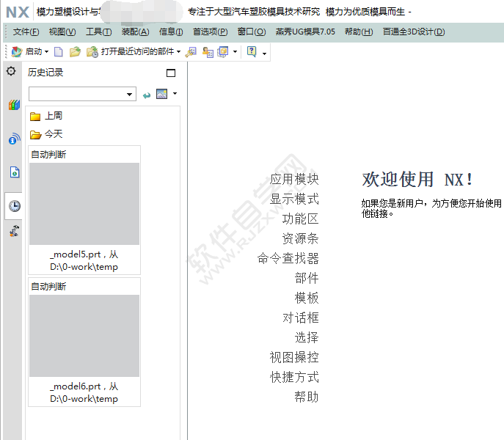Open picture view options dropdown arrow
The image size is (504, 440).
(x=175, y=94)
